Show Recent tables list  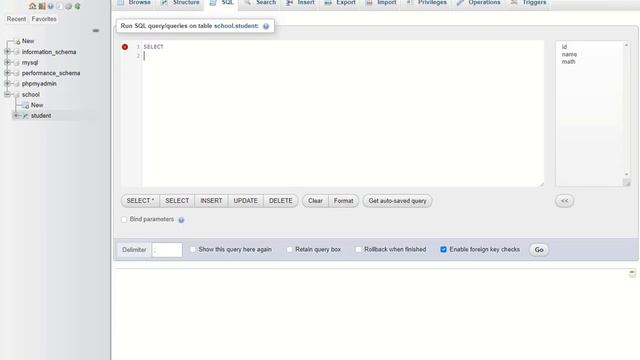point(16,19)
